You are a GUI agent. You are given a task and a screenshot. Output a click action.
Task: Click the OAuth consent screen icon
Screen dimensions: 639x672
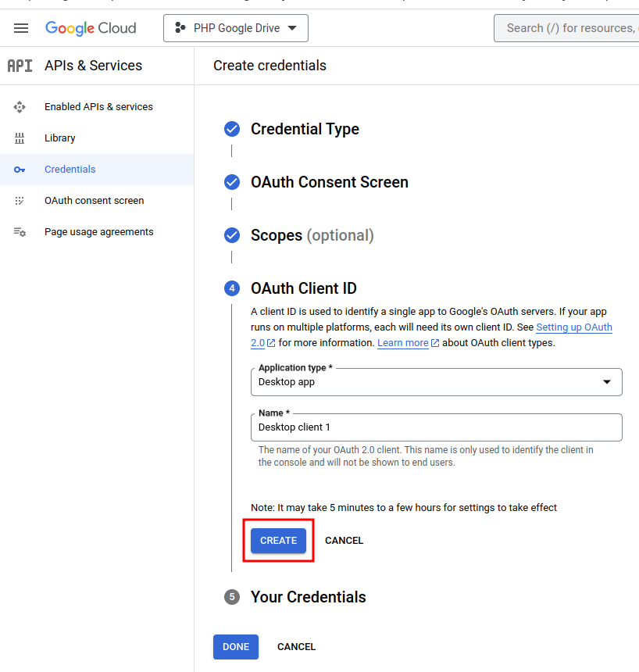coord(20,201)
